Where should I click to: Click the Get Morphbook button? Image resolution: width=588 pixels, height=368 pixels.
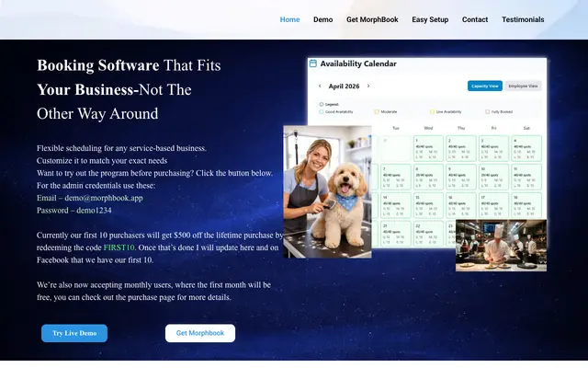click(200, 333)
